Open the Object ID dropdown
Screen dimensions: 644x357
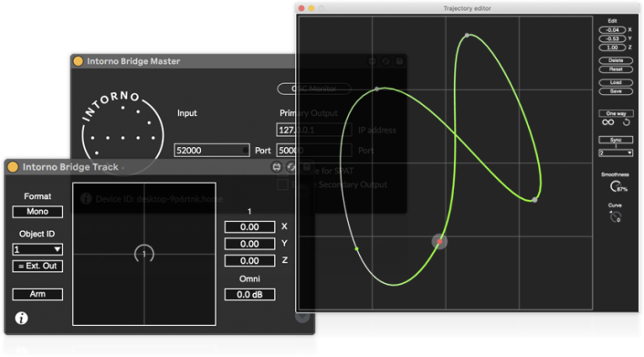click(37, 249)
